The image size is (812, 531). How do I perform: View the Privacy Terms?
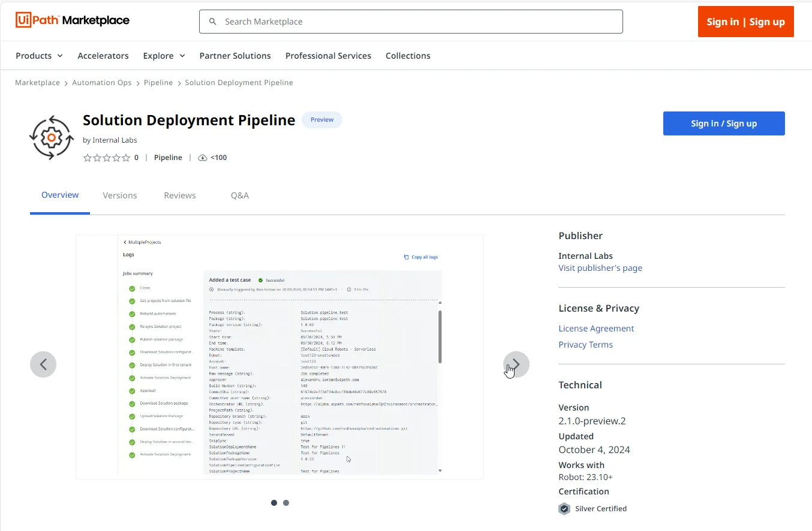click(585, 344)
